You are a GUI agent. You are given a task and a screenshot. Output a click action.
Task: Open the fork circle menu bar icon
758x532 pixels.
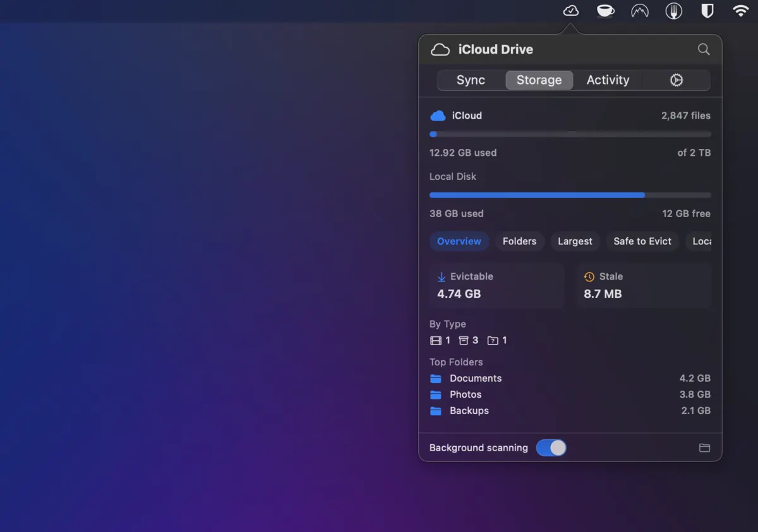pyautogui.click(x=674, y=11)
